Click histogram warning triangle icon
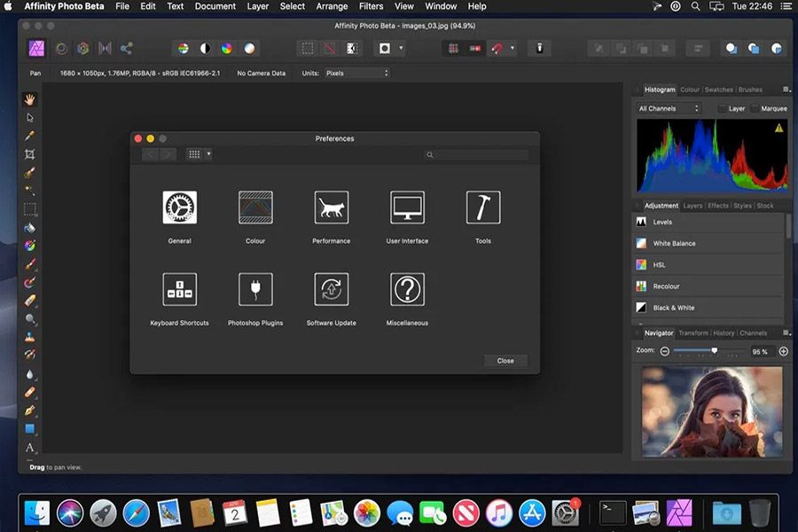 [x=779, y=129]
